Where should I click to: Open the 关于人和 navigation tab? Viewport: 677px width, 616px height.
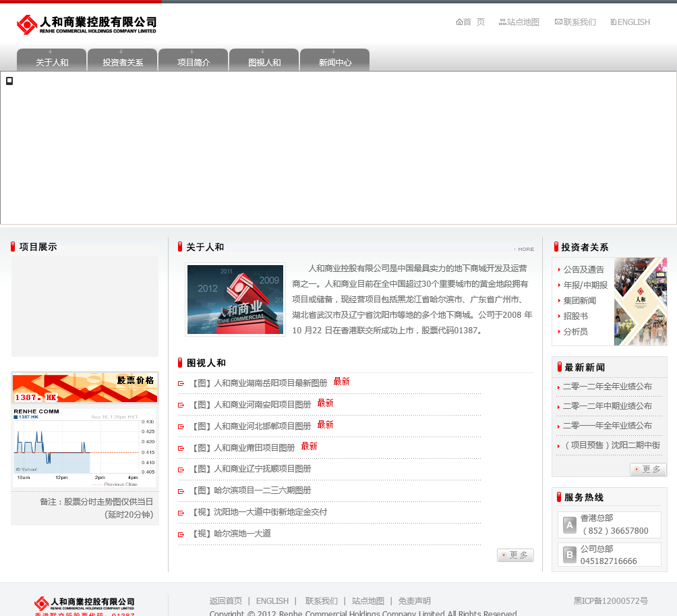pos(52,60)
